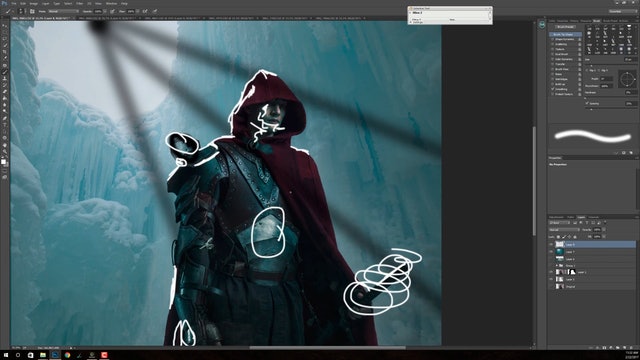Screen dimensions: 640x360
Task: Click the brush angle and roundness wheel
Action: 627,79
